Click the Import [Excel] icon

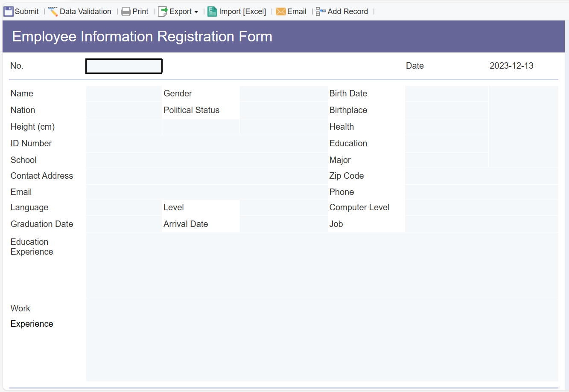(212, 12)
